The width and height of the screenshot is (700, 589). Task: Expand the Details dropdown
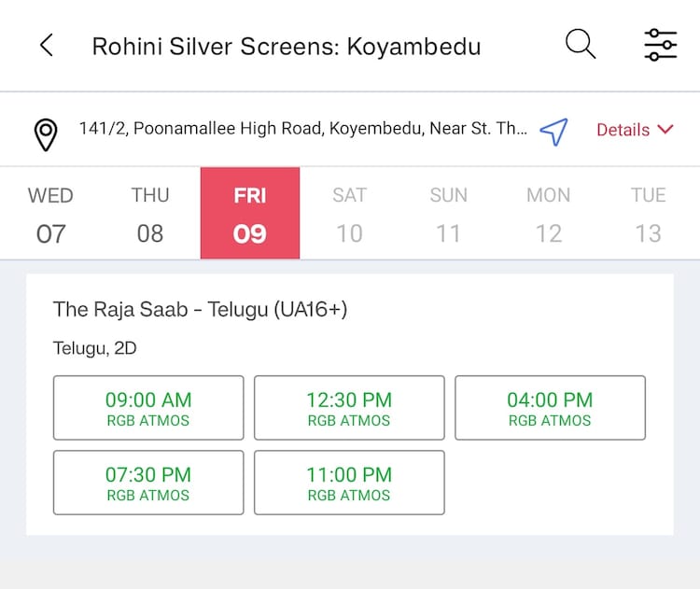635,130
